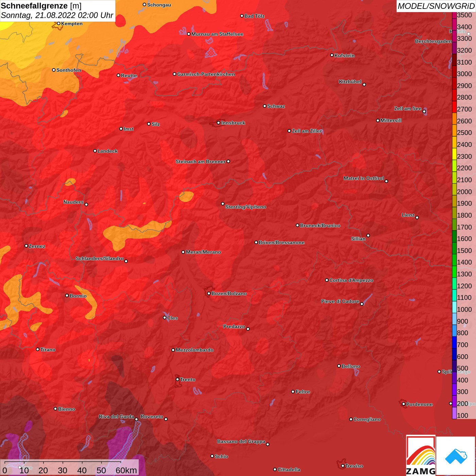Select the Mittersill label

point(391,120)
